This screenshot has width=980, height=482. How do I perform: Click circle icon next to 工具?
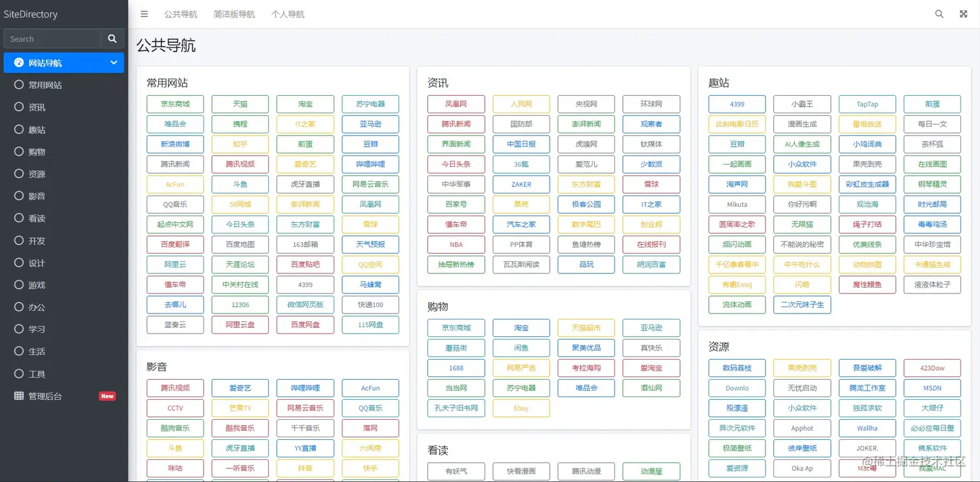(19, 374)
